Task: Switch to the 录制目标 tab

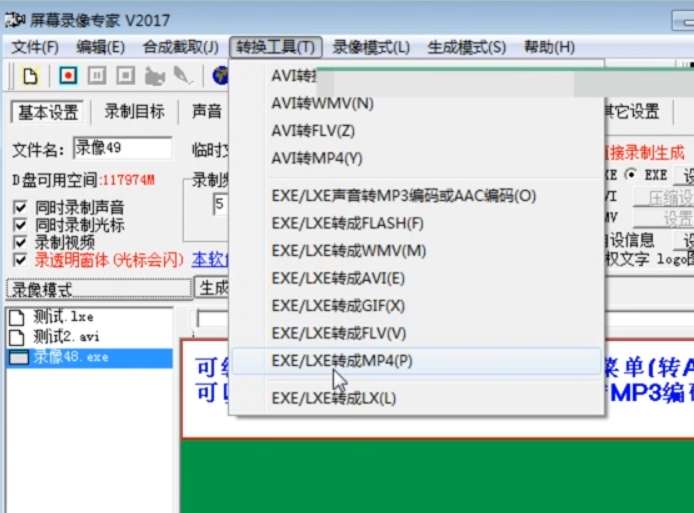Action: coord(134,111)
